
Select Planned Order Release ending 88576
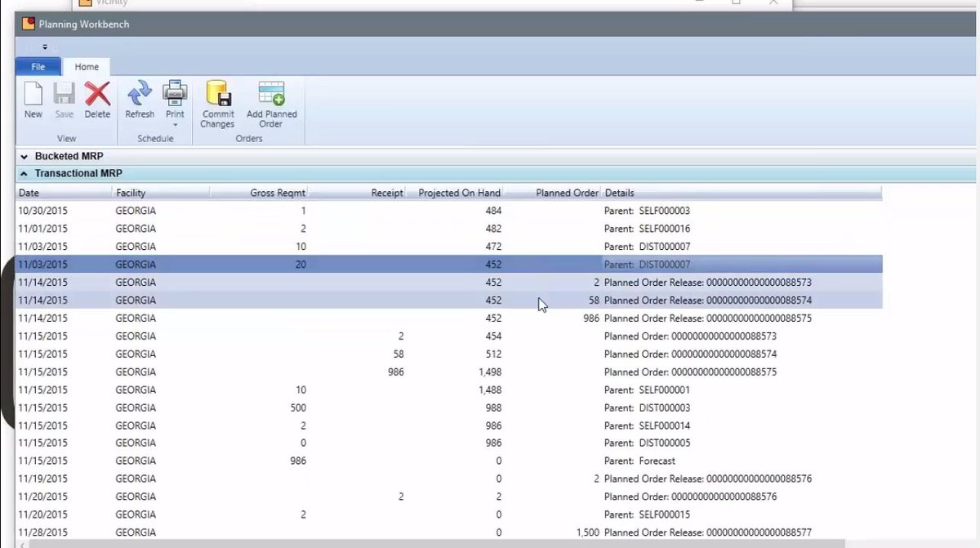click(449, 479)
